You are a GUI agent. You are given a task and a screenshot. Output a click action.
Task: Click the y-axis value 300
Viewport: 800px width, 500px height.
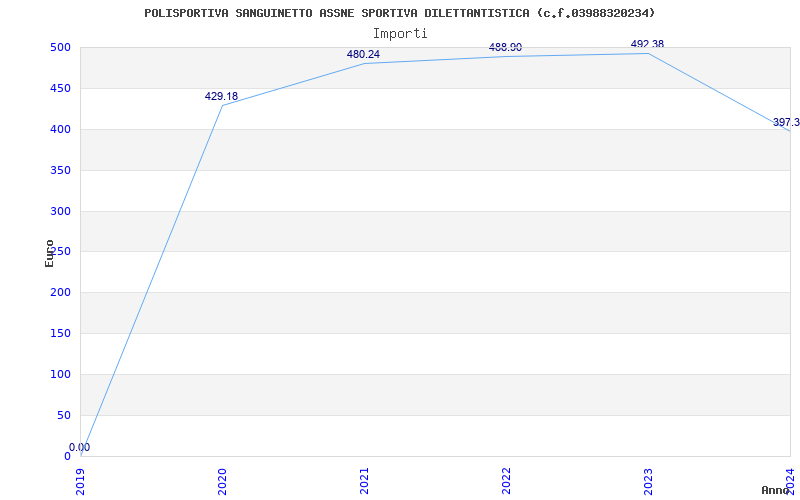point(60,211)
